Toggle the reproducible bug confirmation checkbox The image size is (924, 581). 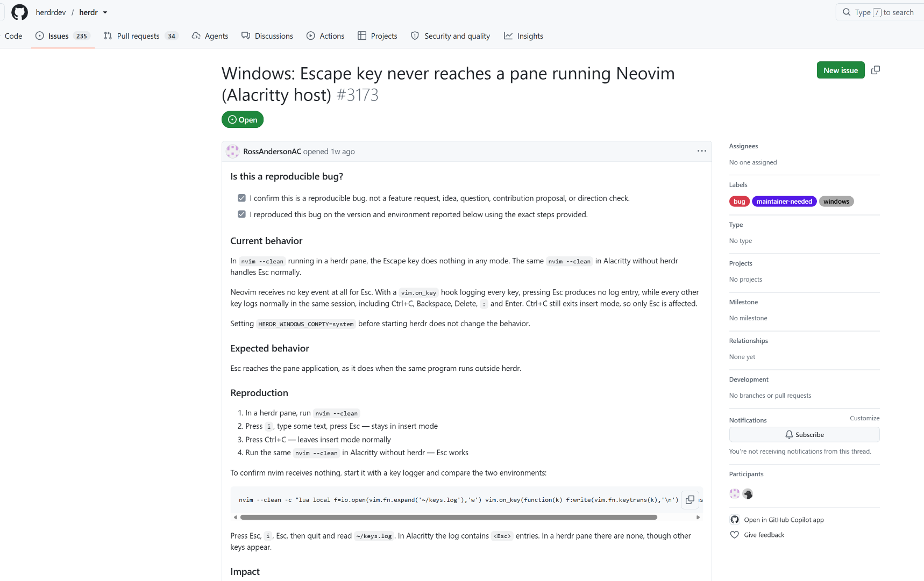click(x=242, y=198)
